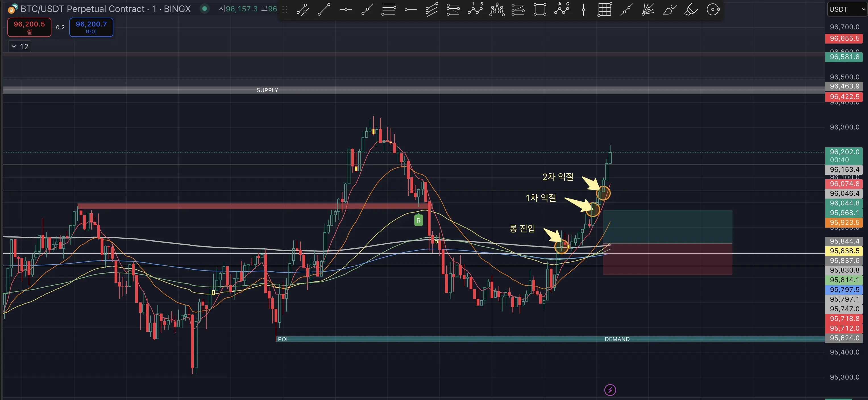Select the '2차 익절' text annotation
This screenshot has height=400, width=868.
pyautogui.click(x=558, y=176)
